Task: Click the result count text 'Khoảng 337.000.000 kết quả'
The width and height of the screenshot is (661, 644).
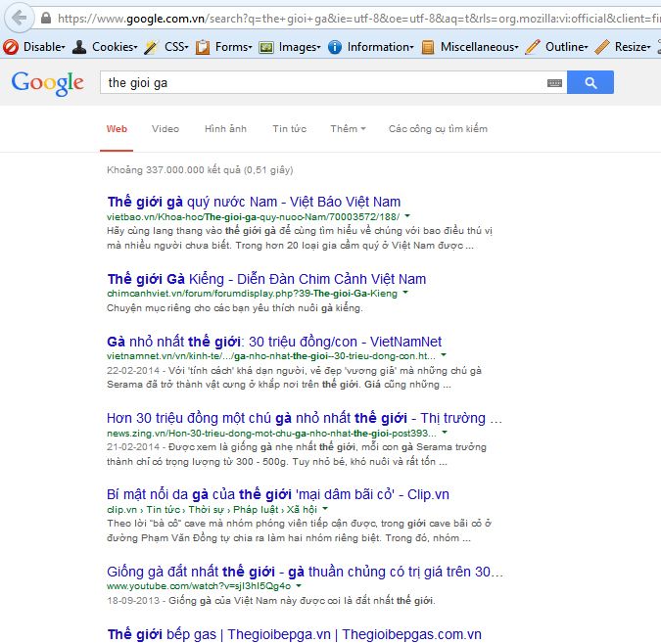Action: tap(173, 170)
